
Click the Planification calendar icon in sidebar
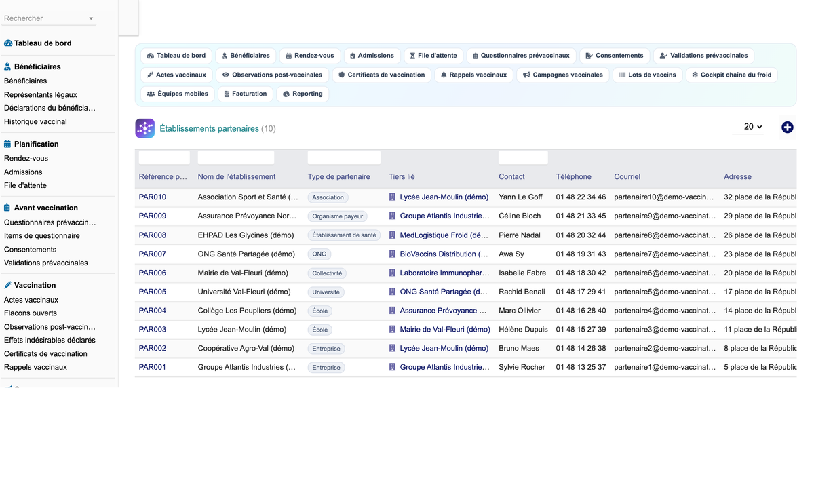click(x=8, y=144)
